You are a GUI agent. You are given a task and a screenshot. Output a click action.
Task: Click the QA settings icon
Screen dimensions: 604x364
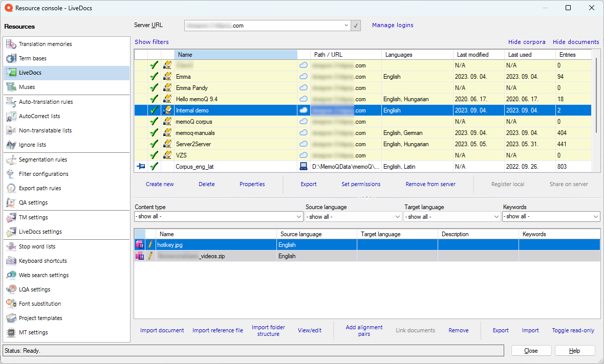[11, 203]
